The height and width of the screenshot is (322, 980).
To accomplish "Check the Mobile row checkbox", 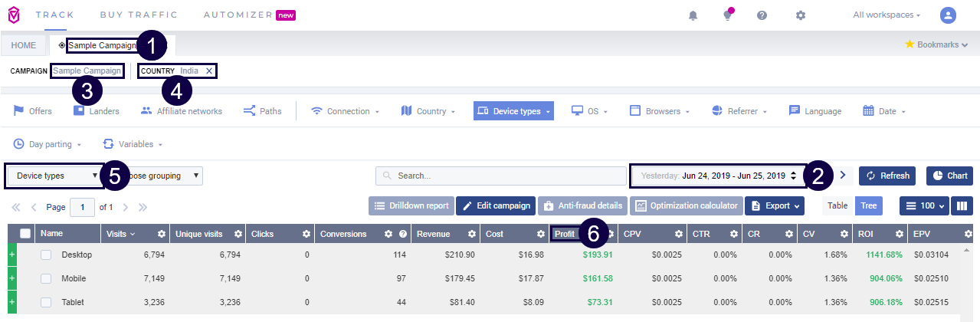I will point(47,278).
